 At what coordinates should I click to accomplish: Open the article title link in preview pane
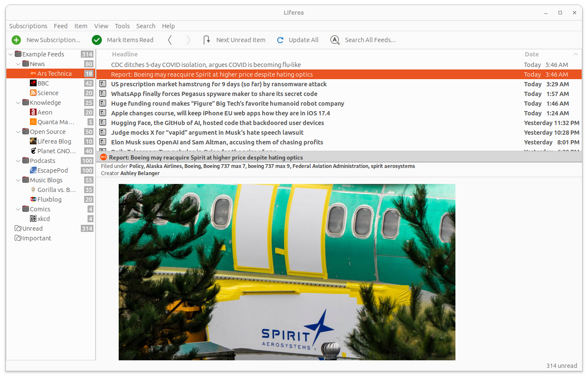point(206,157)
